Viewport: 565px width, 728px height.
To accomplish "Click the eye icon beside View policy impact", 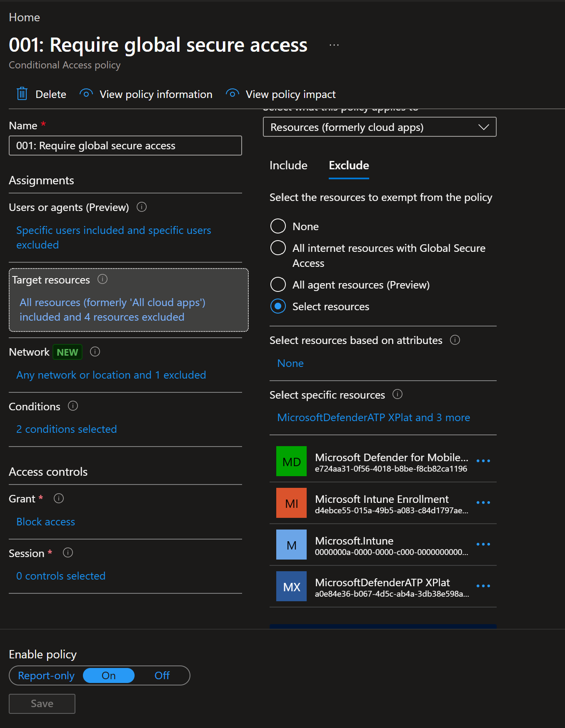I will [232, 93].
